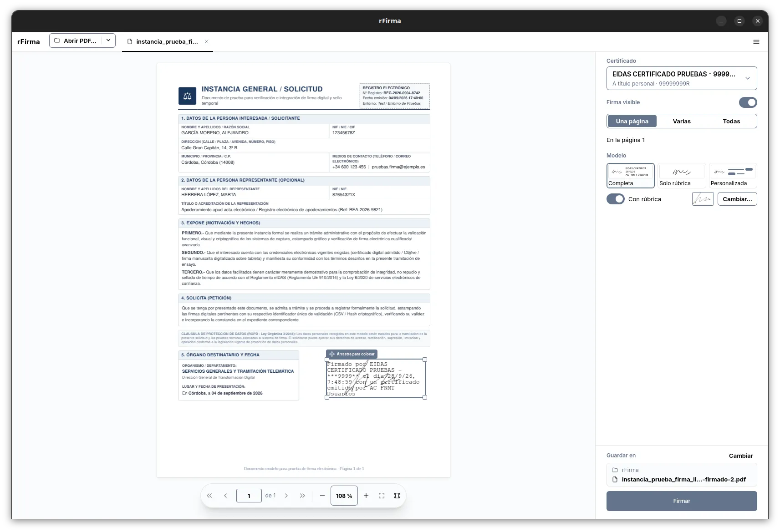Viewport: 780px width, 532px height.
Task: Click the Firmar button
Action: [682, 501]
